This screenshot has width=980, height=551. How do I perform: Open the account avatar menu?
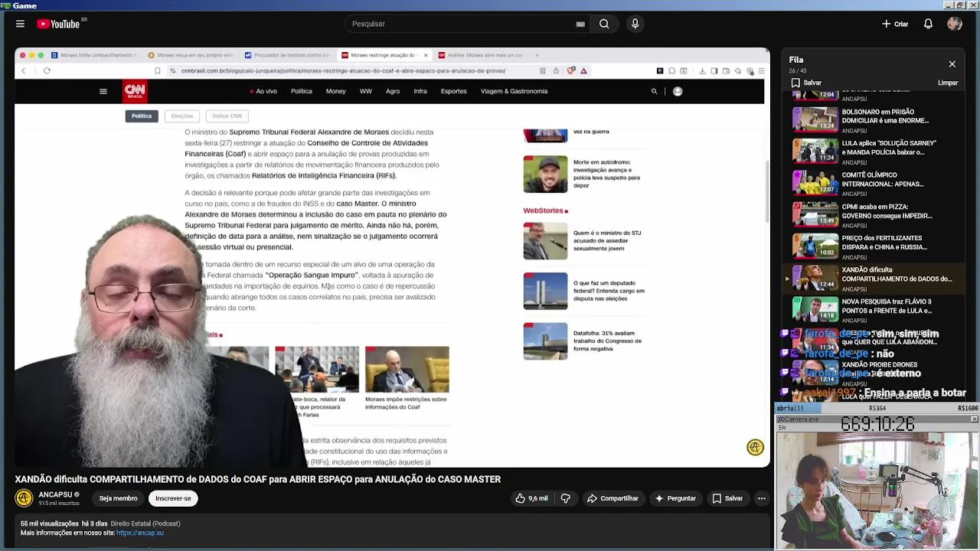click(954, 24)
